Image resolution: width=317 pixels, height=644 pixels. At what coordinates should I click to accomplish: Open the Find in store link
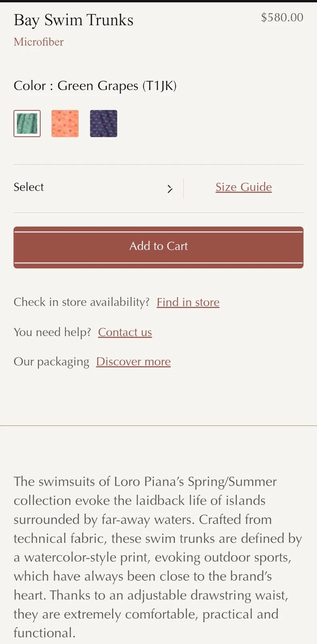point(188,302)
